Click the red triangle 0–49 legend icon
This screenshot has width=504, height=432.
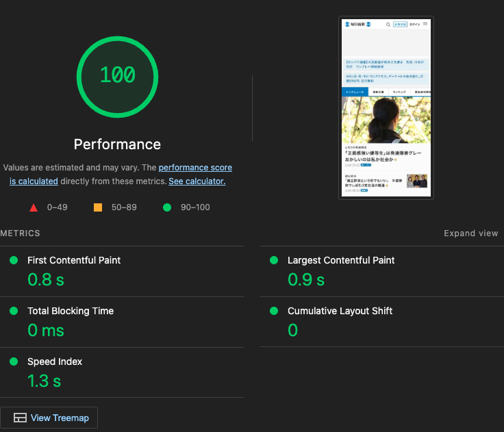tap(34, 207)
